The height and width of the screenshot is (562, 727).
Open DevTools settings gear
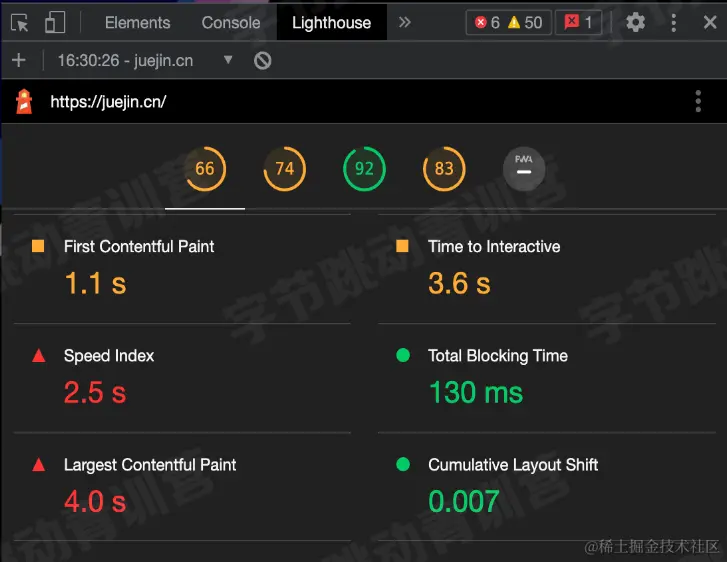pyautogui.click(x=635, y=22)
